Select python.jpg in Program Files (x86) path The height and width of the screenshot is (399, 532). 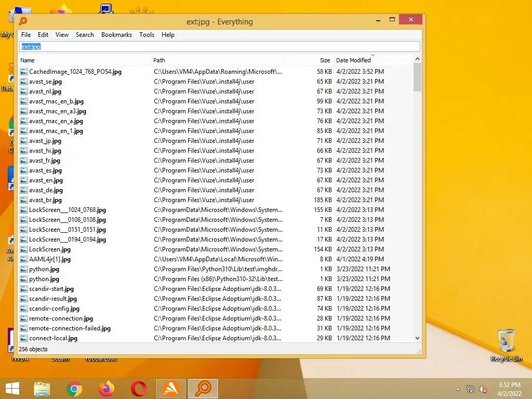coord(44,279)
